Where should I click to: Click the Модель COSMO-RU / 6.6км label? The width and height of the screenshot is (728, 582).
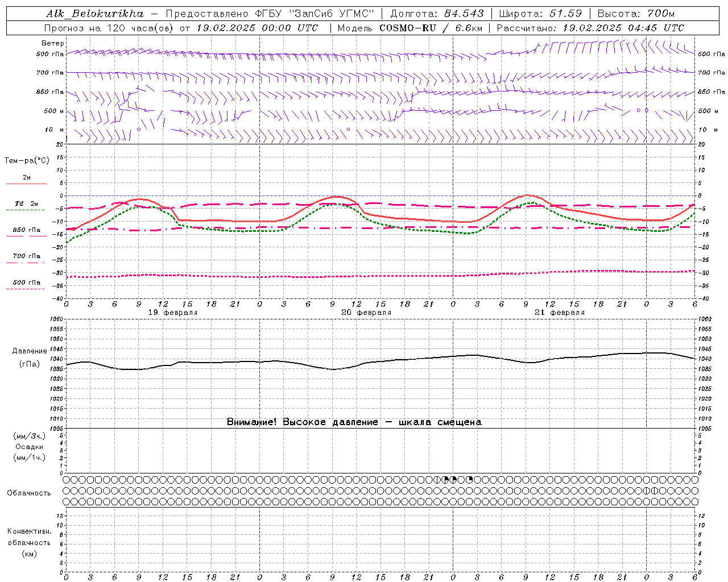[x=409, y=28]
